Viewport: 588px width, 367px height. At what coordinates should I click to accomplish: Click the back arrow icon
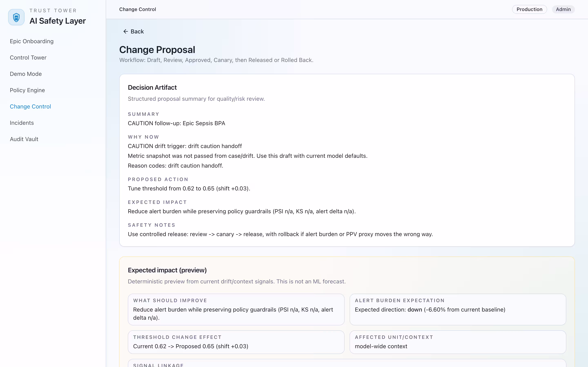pos(126,31)
